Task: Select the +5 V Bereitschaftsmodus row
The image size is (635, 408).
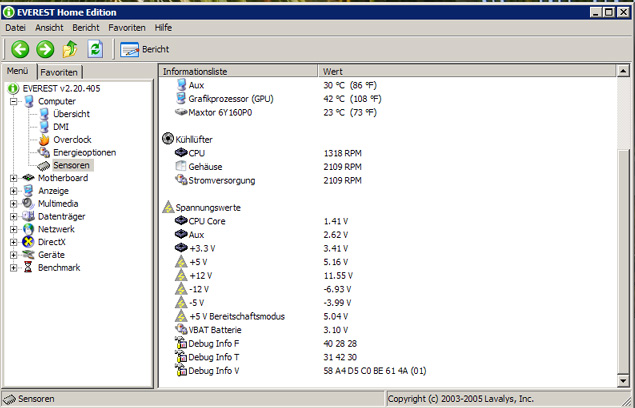Action: point(388,316)
